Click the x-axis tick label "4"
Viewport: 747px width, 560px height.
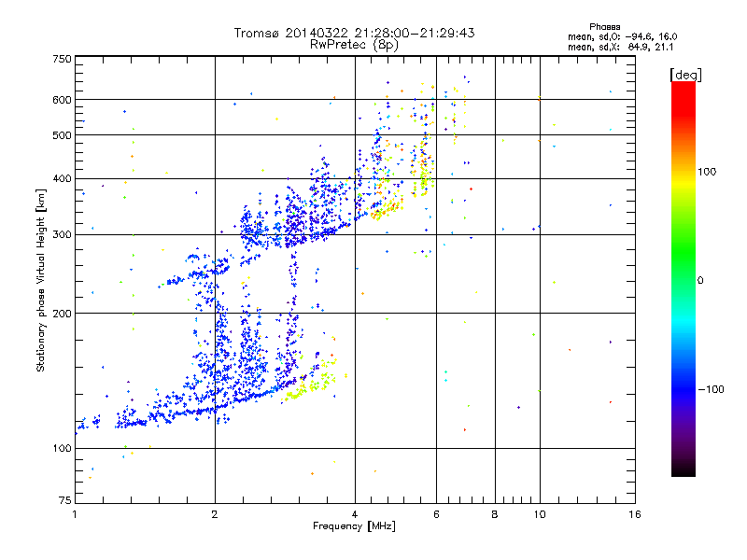[x=355, y=514]
